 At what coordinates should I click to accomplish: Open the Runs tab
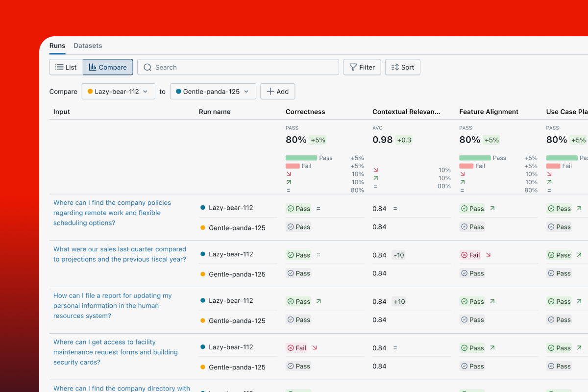(x=57, y=46)
